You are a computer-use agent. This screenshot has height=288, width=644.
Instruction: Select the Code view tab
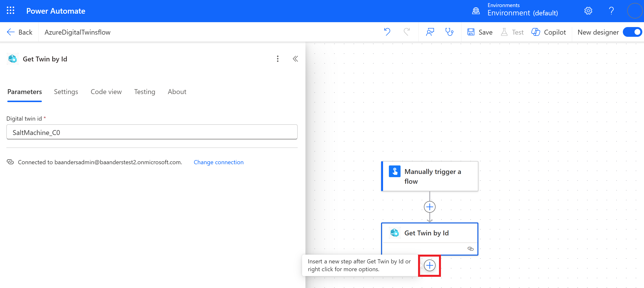point(106,91)
